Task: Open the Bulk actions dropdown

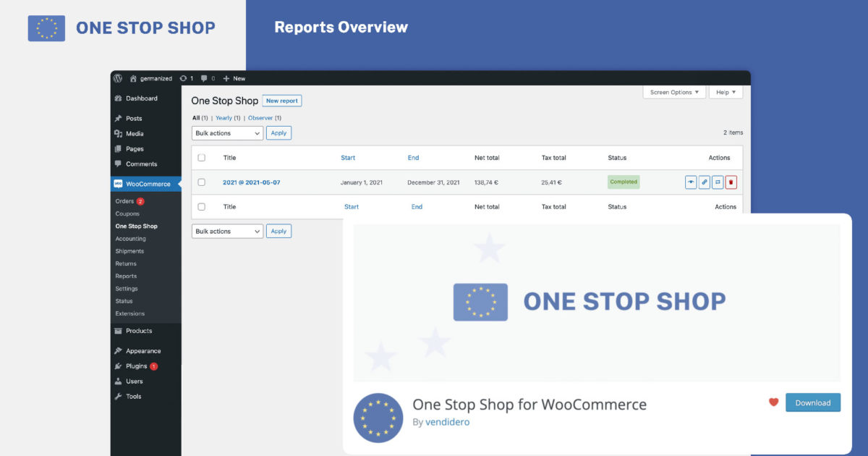Action: (x=226, y=132)
